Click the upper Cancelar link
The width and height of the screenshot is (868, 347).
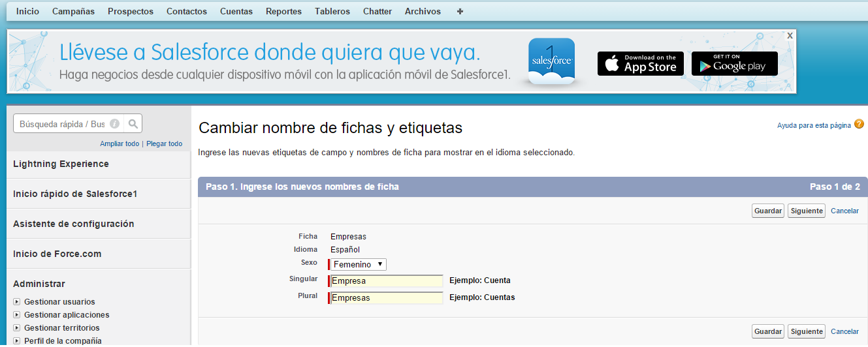[x=844, y=211]
